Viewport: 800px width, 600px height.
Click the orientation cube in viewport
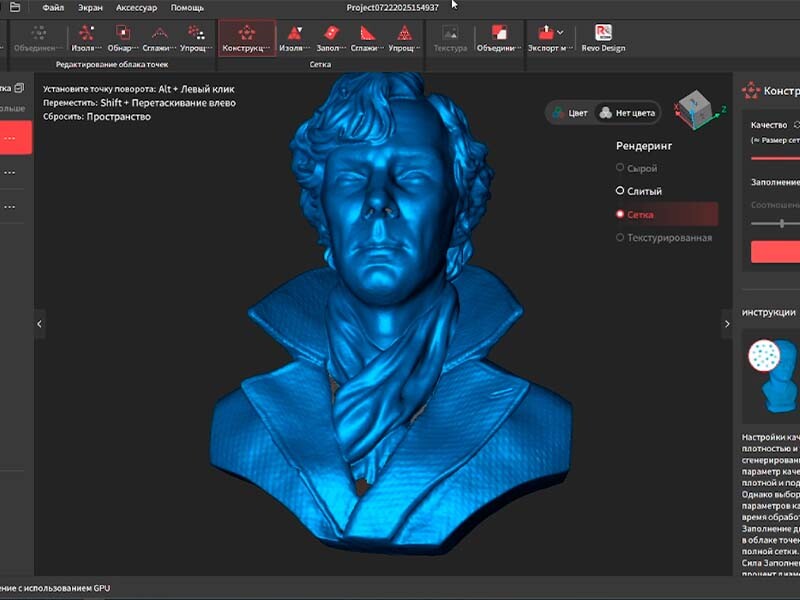tap(695, 108)
